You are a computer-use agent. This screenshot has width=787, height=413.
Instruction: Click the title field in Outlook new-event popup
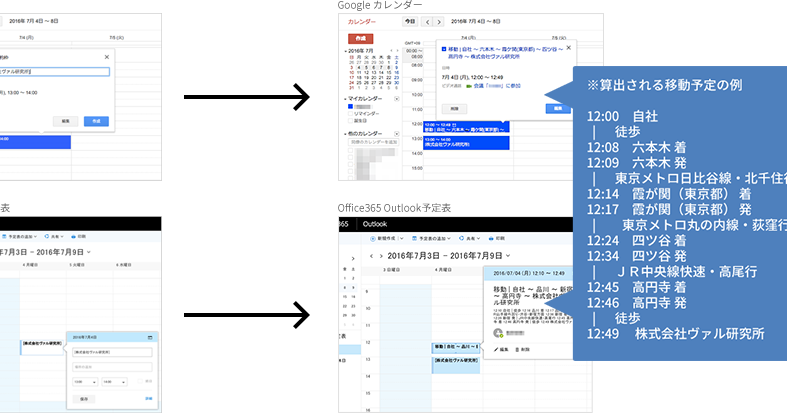click(x=112, y=352)
